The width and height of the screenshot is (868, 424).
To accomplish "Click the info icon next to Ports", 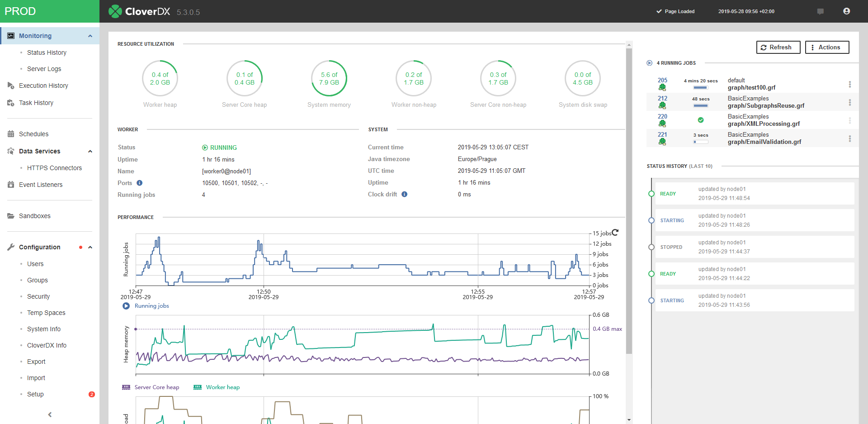I will click(139, 183).
